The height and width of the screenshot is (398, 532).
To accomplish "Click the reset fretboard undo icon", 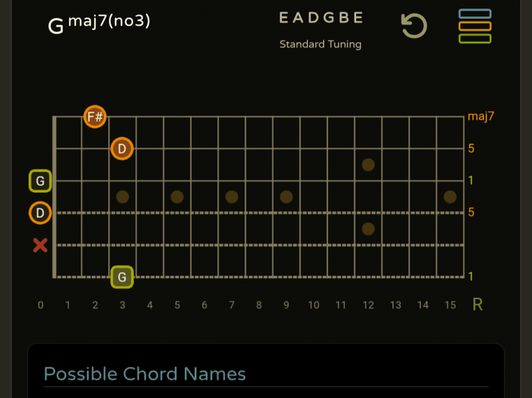I will (x=414, y=26).
